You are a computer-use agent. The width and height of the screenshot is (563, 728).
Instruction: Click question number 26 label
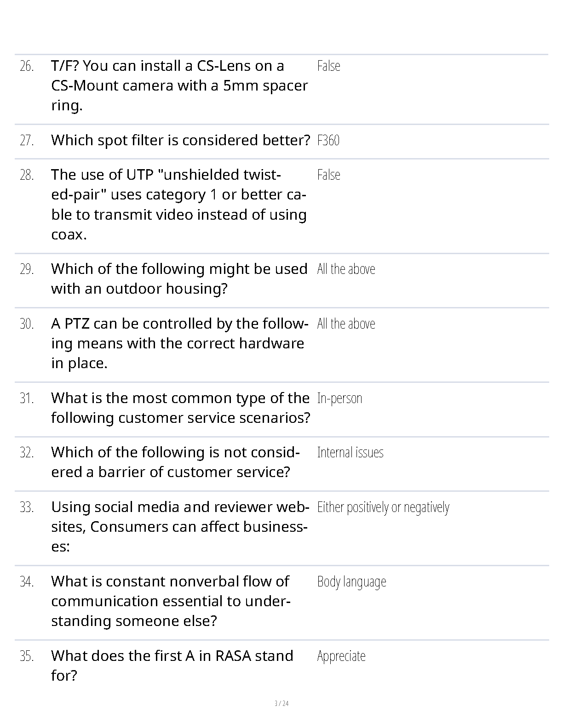click(x=27, y=66)
